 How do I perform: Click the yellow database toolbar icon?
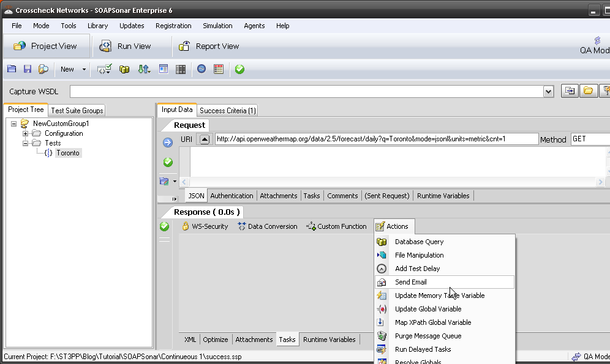pyautogui.click(x=124, y=70)
